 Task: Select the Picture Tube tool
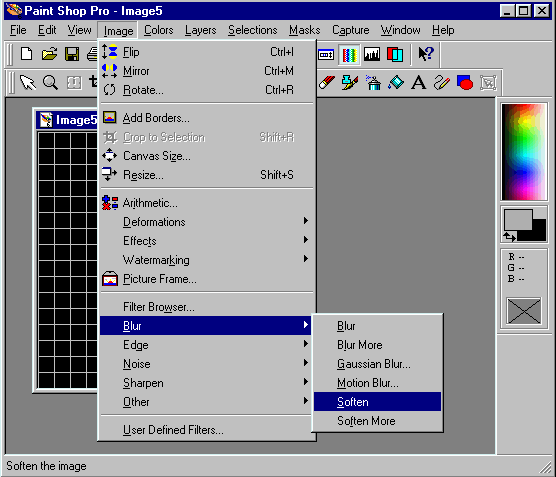click(350, 82)
